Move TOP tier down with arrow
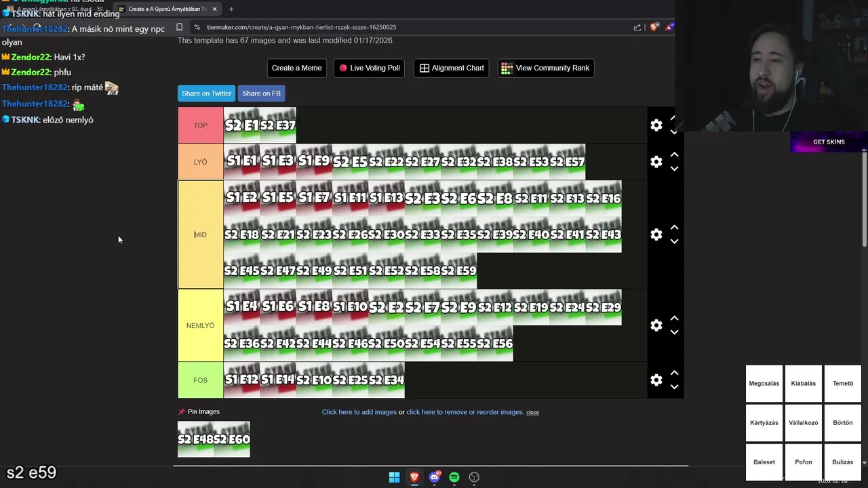Image resolution: width=868 pixels, height=488 pixels. [x=674, y=132]
